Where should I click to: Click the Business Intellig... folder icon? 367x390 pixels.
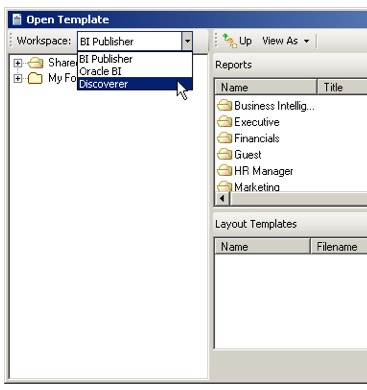[x=224, y=106]
